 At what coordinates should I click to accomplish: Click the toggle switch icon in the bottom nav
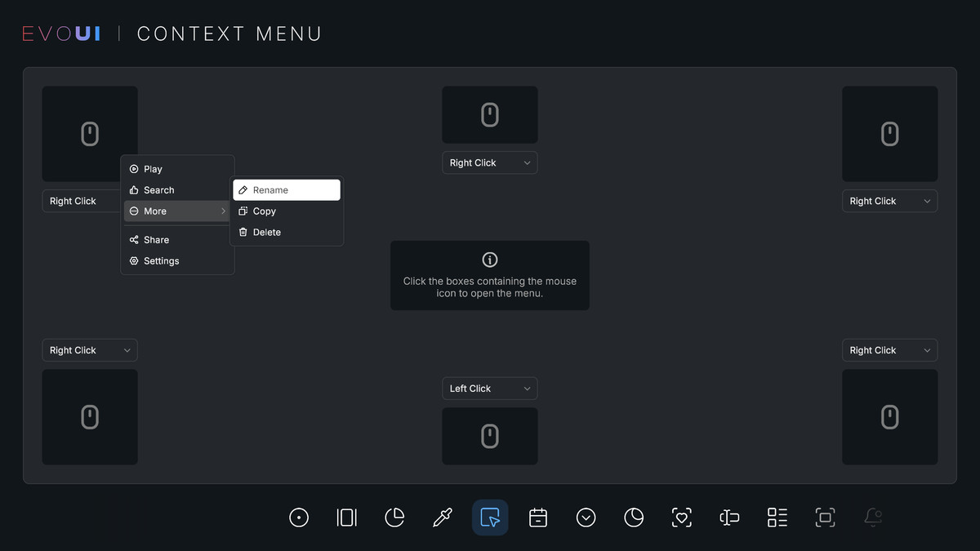[728, 517]
